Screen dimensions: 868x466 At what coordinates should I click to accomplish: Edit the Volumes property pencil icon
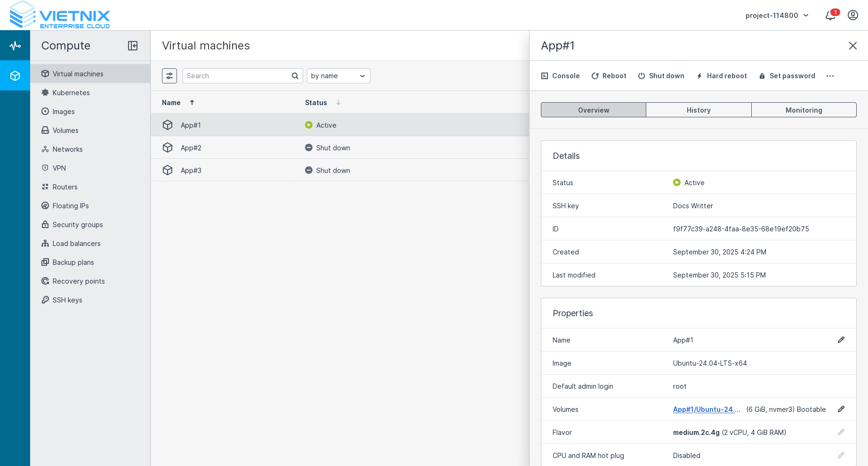click(x=841, y=409)
